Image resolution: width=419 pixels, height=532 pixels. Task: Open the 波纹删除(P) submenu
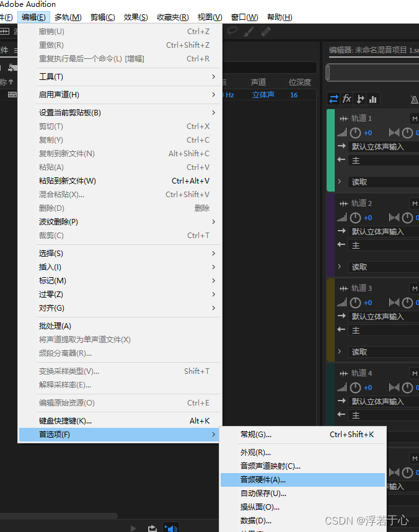click(x=120, y=222)
